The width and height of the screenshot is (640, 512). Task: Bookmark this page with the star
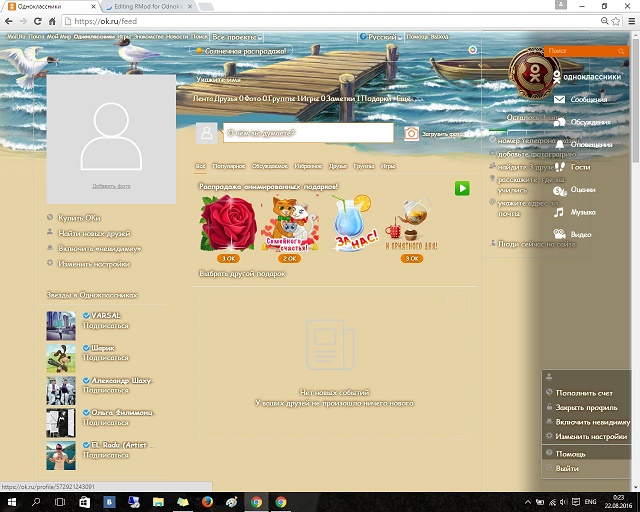tap(616, 21)
